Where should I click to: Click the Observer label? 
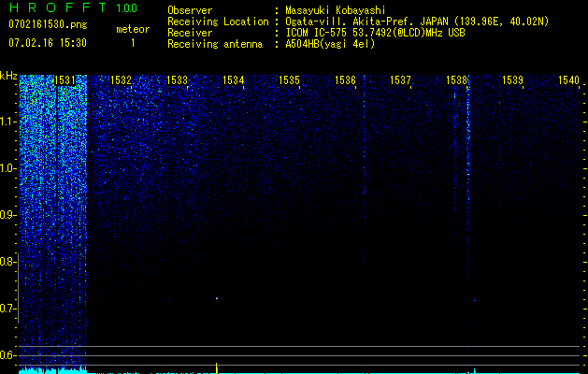(190, 10)
